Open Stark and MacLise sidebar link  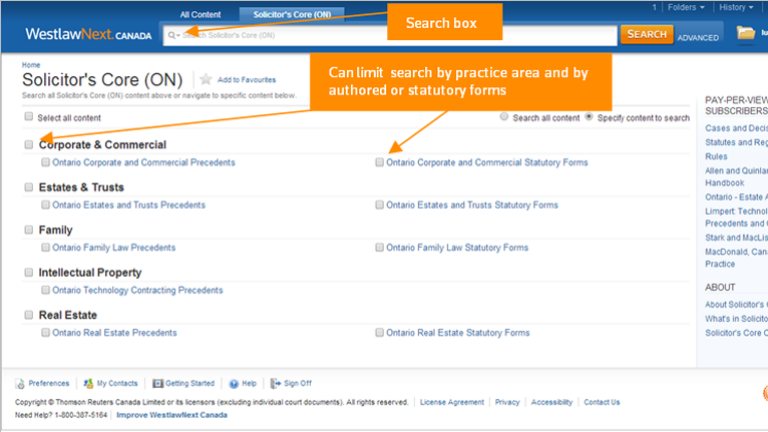(x=736, y=238)
